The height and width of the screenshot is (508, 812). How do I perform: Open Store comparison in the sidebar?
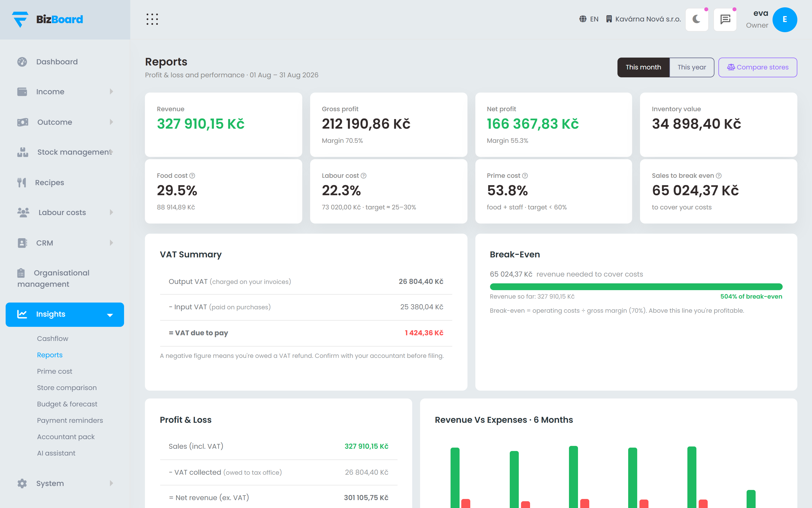[67, 388]
